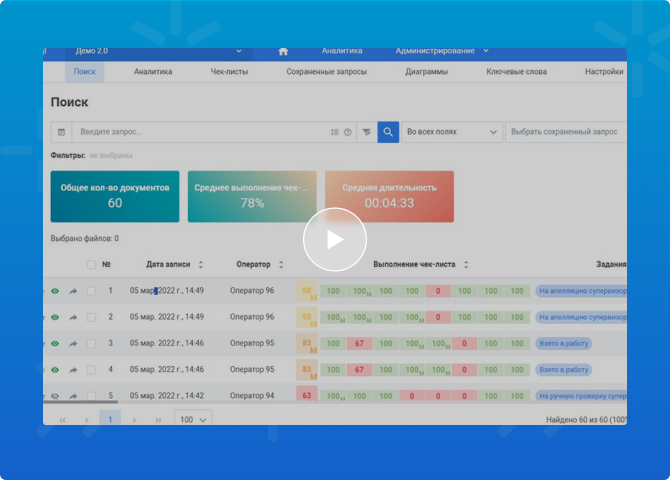Open the page size dropdown showing 100
This screenshot has height=480, width=670.
click(192, 420)
